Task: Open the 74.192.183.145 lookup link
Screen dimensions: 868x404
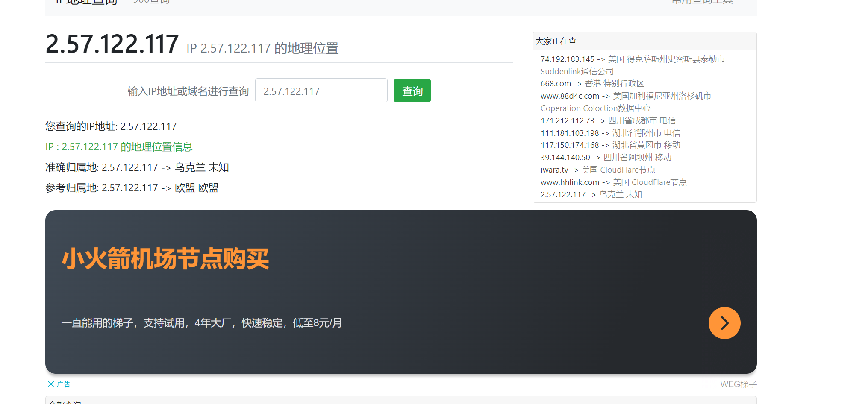Action: pos(568,59)
